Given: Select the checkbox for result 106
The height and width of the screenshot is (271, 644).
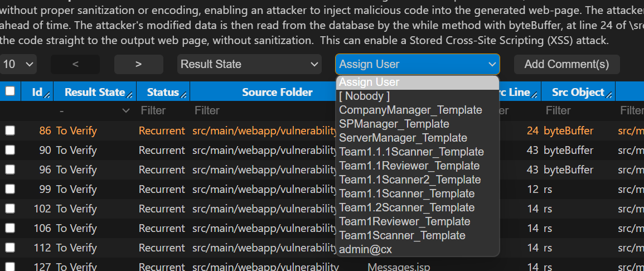Looking at the screenshot, I should point(10,228).
